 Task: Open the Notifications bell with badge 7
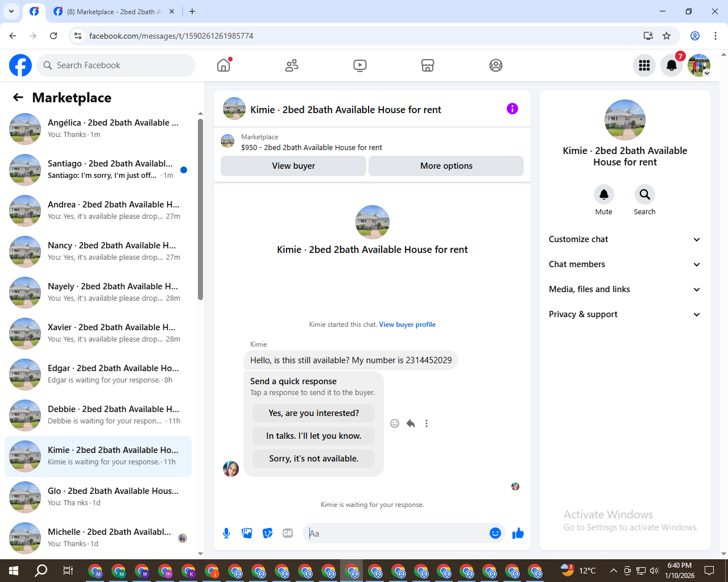672,65
